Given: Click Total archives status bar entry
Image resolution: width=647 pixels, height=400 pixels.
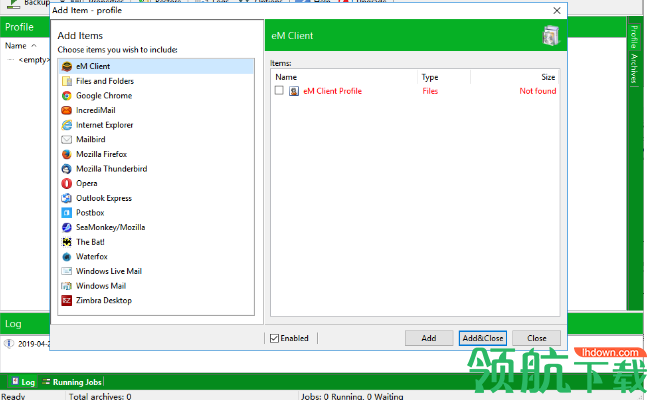Looking at the screenshot, I should coord(100,396).
